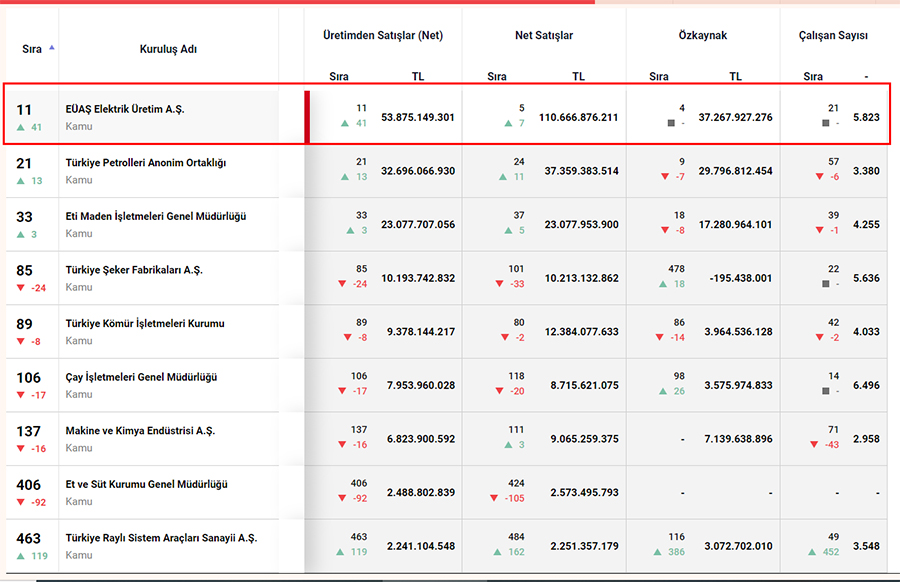Select employee count 5.823
900x582 pixels.
click(x=866, y=118)
